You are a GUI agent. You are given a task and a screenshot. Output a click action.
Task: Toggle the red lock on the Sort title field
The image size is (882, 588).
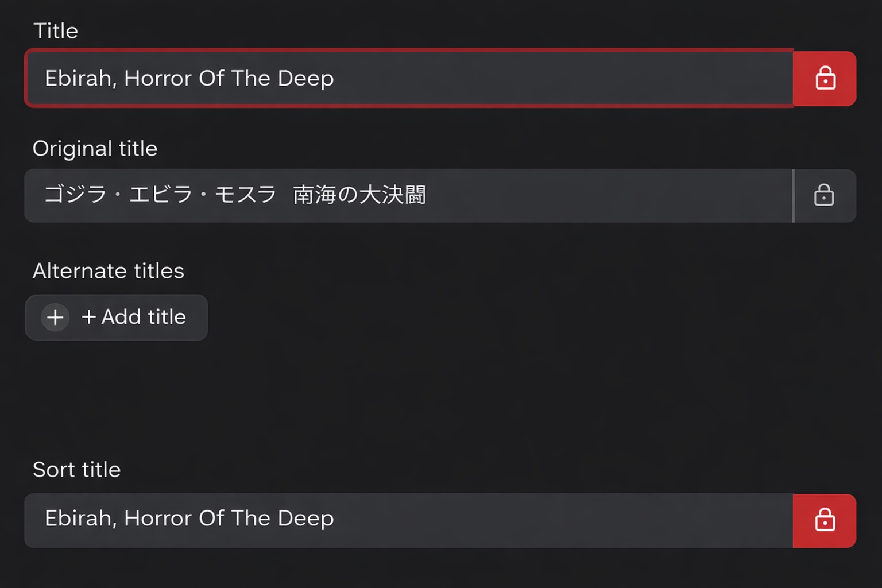[825, 520]
